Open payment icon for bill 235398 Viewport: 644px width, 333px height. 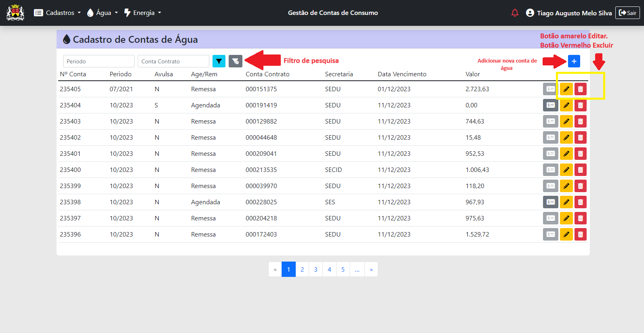click(551, 202)
